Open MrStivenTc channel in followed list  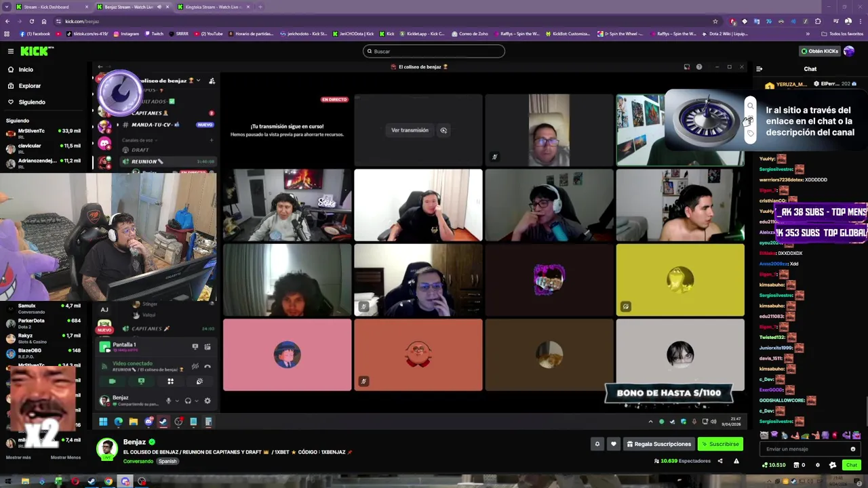click(x=43, y=133)
